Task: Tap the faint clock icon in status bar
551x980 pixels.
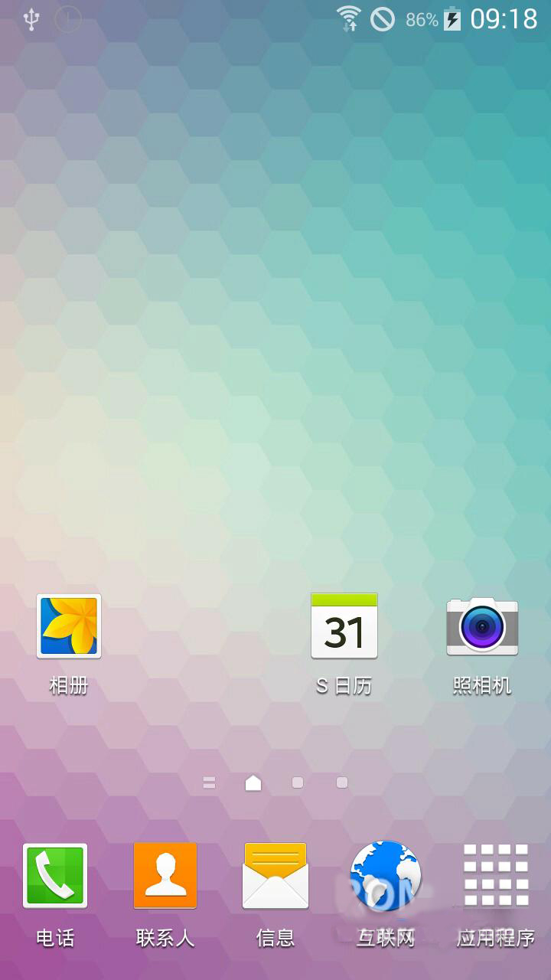Action: pos(68,19)
